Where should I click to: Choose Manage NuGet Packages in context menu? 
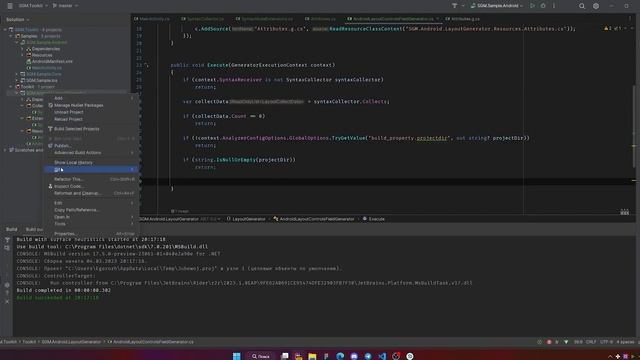[x=91, y=105]
